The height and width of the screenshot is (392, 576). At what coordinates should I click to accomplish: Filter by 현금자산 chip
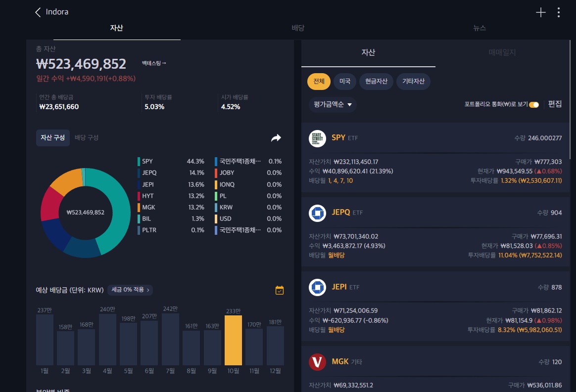click(x=376, y=82)
